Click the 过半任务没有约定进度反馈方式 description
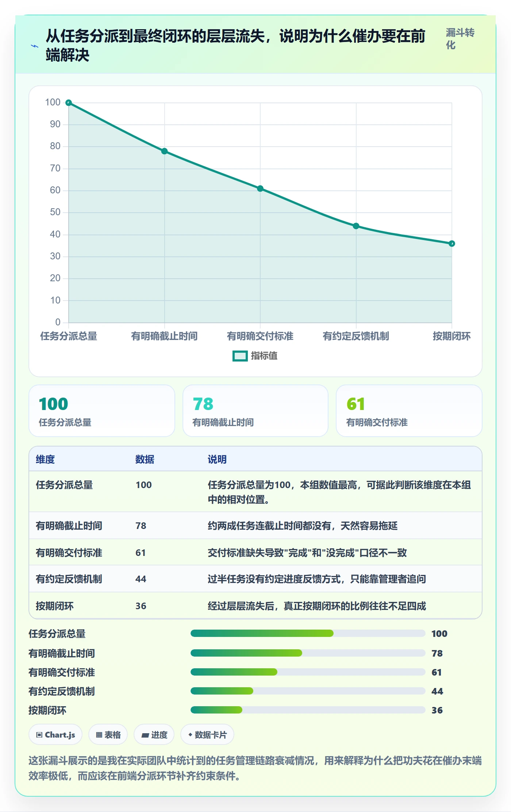The image size is (511, 812). pos(317,579)
